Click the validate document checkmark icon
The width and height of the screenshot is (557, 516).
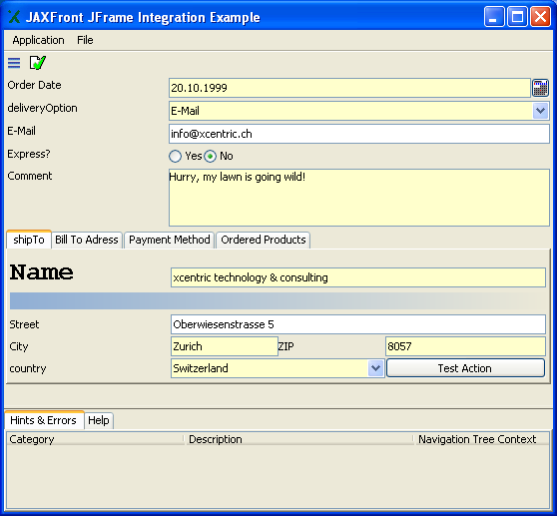pyautogui.click(x=38, y=63)
